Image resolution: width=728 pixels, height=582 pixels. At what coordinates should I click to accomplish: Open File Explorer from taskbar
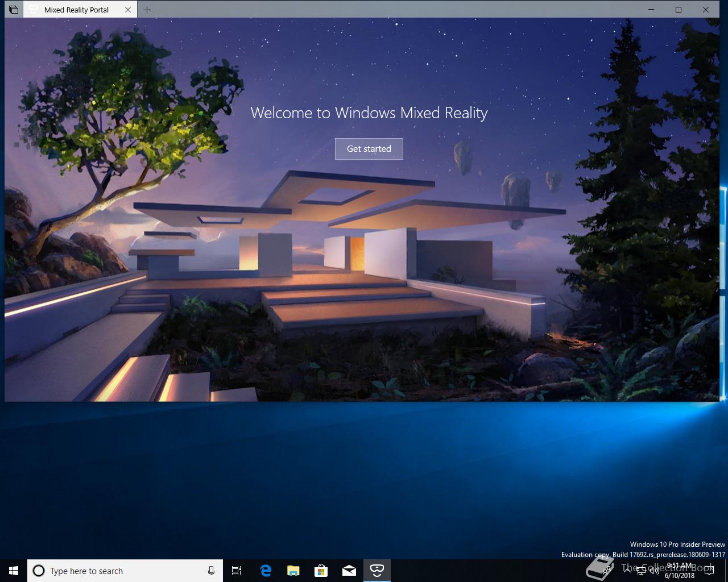tap(293, 571)
